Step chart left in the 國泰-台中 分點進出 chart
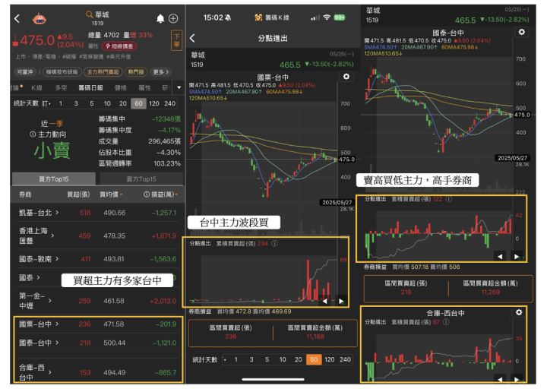This screenshot has height=392, width=547. pos(500,256)
